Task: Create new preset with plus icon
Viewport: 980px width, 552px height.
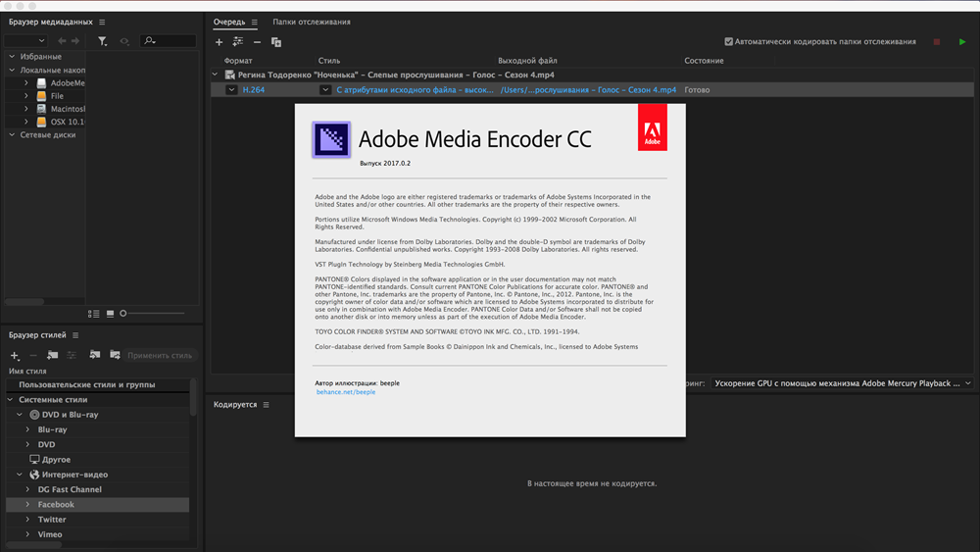Action: 15,355
